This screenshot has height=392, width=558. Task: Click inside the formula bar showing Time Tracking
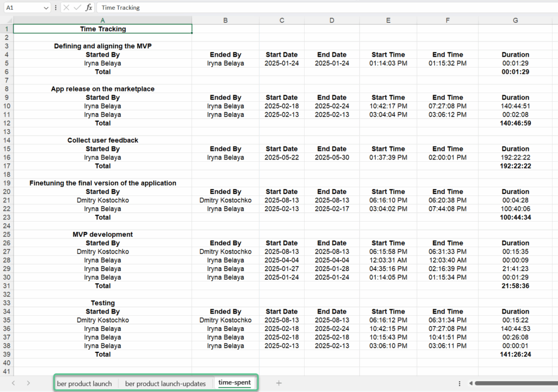click(x=163, y=7)
